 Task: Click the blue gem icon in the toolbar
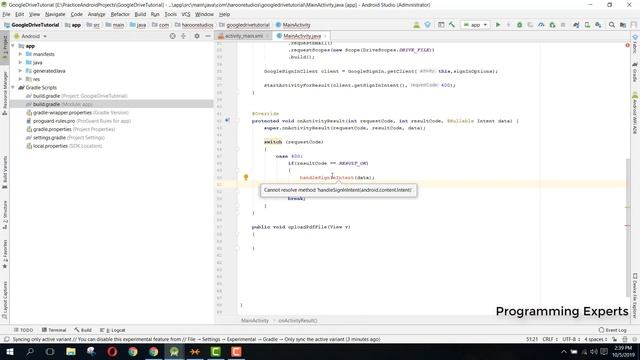(x=427, y=25)
